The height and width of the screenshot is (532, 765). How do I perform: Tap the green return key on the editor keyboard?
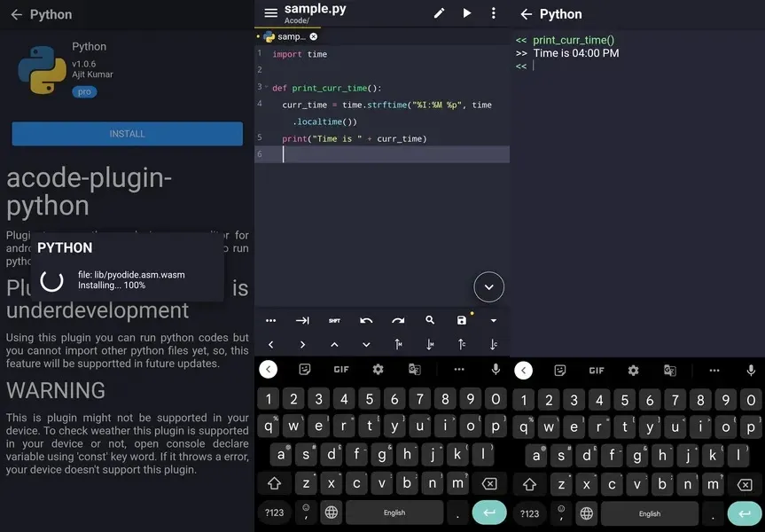(x=489, y=512)
